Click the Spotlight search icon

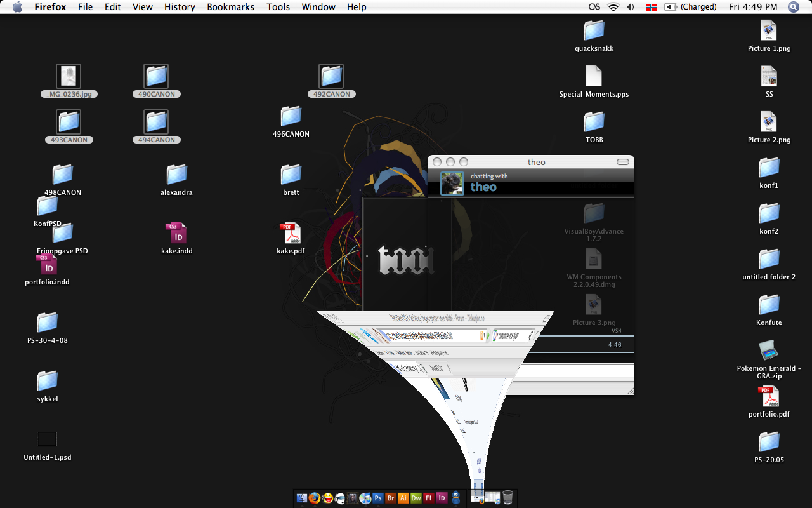[x=794, y=7]
